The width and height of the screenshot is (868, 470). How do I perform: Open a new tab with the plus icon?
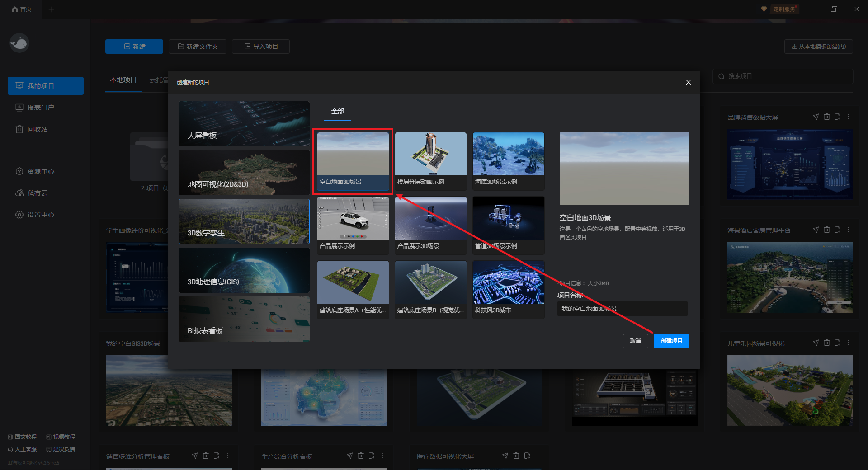point(51,9)
